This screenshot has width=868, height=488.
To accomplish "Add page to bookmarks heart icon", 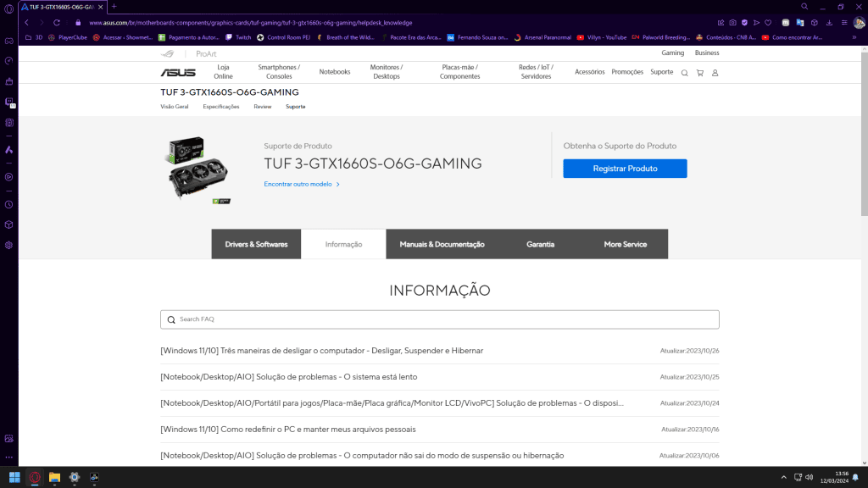I will click(x=768, y=23).
